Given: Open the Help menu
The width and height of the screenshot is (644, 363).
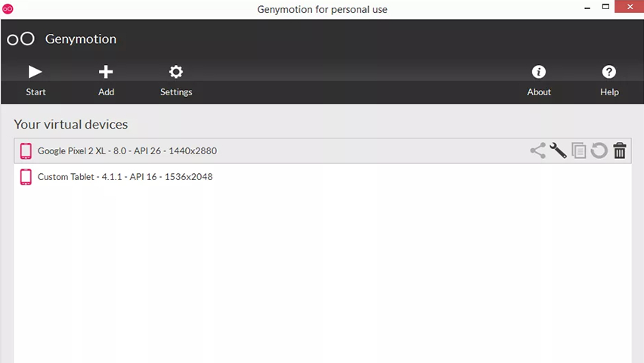Looking at the screenshot, I should click(609, 79).
